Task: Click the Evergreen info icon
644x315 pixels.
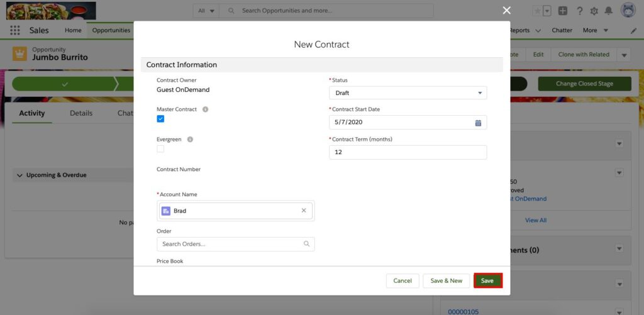Action: [190, 140]
